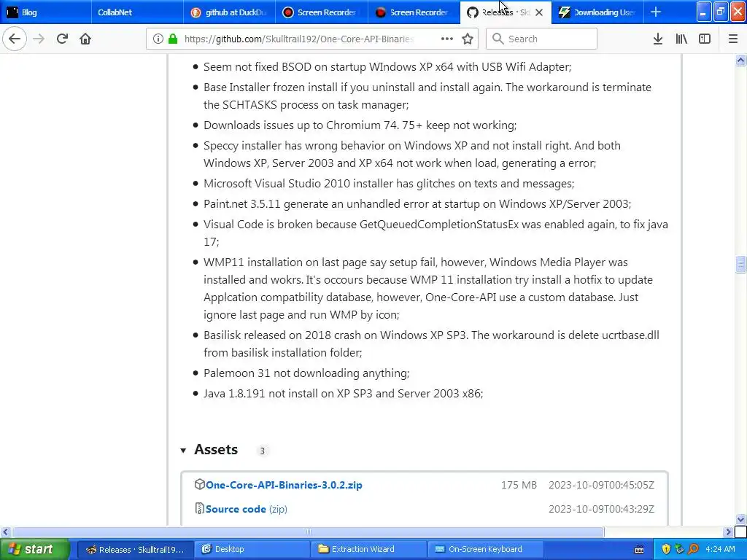747x560 pixels.
Task: Open page actions three-dots menu
Action: (447, 39)
